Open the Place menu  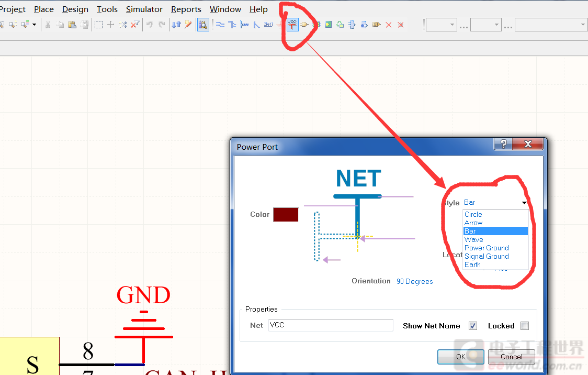tap(44, 9)
